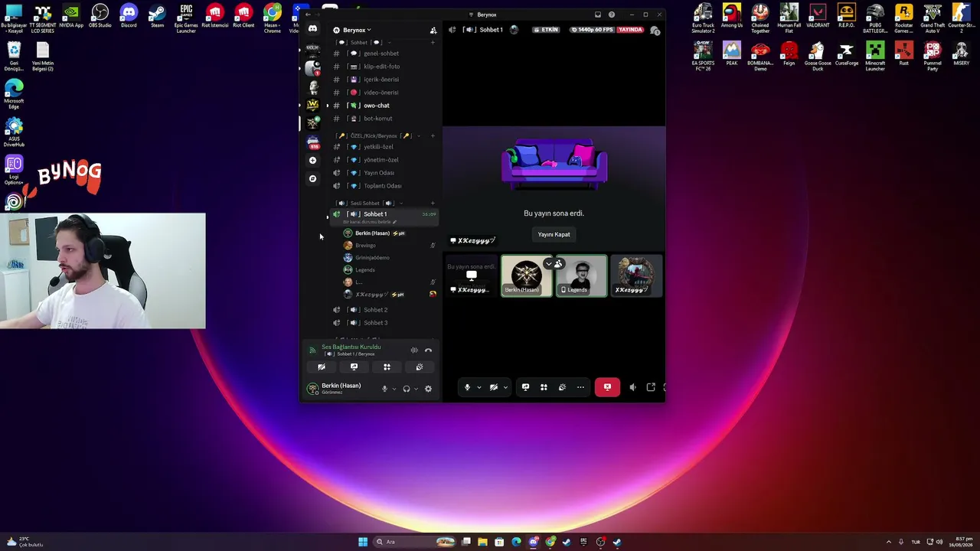The width and height of the screenshot is (980, 551).
Task: Create a channel in ÖZEL/Kick/Berynox category
Action: click(x=433, y=136)
